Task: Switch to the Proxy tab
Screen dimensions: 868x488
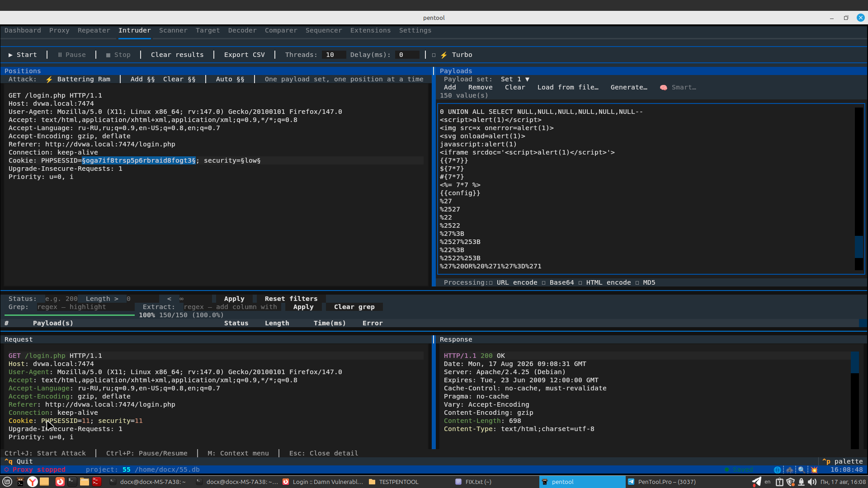Action: (x=59, y=30)
